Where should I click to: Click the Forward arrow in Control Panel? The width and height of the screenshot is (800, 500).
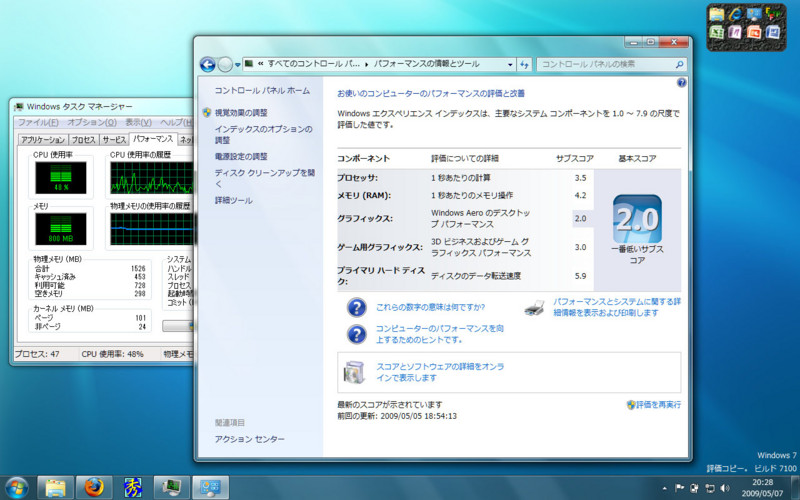(225, 64)
